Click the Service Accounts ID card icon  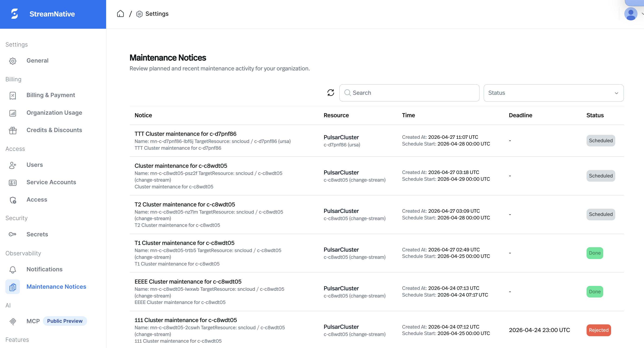13,183
